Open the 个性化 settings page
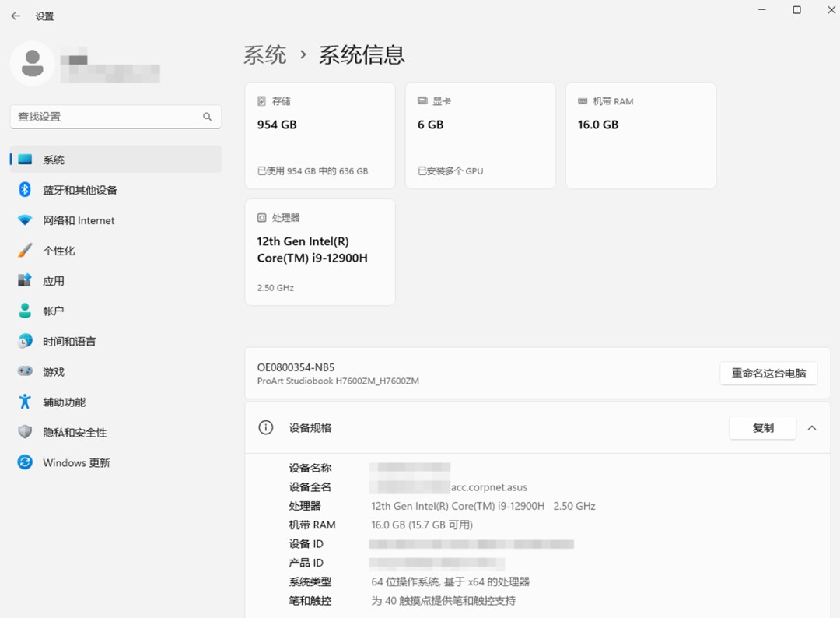 [116, 251]
